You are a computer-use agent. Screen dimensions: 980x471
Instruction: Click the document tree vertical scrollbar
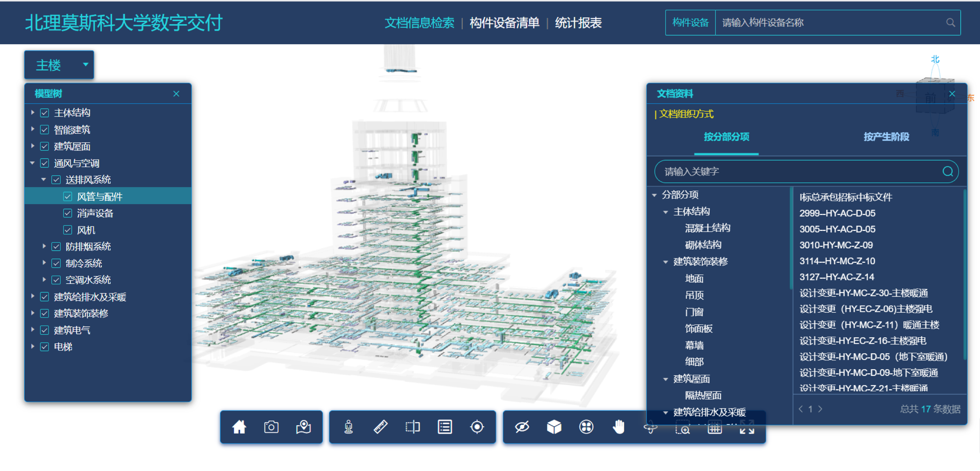coord(791,239)
